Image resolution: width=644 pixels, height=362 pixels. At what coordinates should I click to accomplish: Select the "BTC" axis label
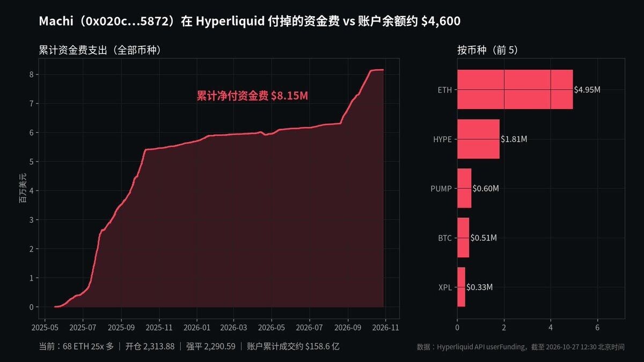point(445,238)
